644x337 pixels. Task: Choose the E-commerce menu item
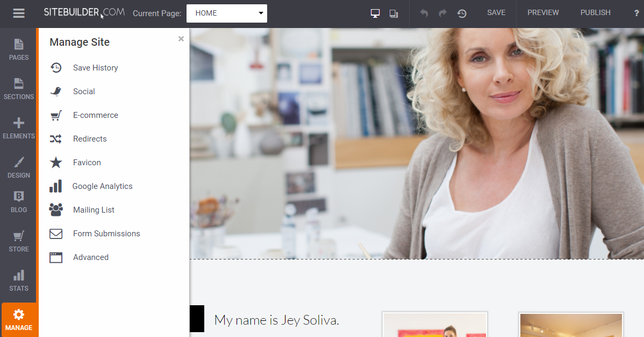[x=95, y=115]
